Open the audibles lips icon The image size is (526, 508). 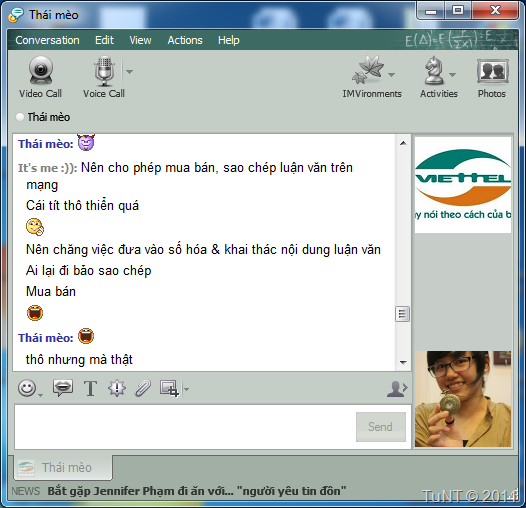tap(63, 388)
